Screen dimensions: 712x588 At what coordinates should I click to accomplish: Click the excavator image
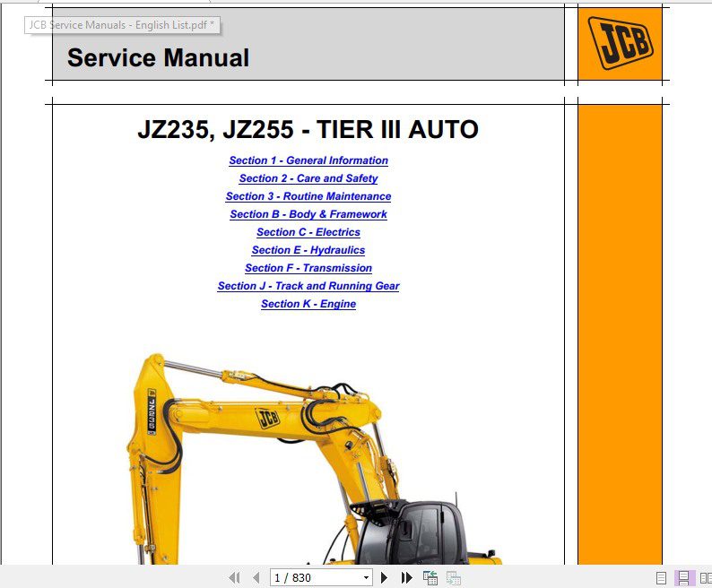tap(313, 459)
